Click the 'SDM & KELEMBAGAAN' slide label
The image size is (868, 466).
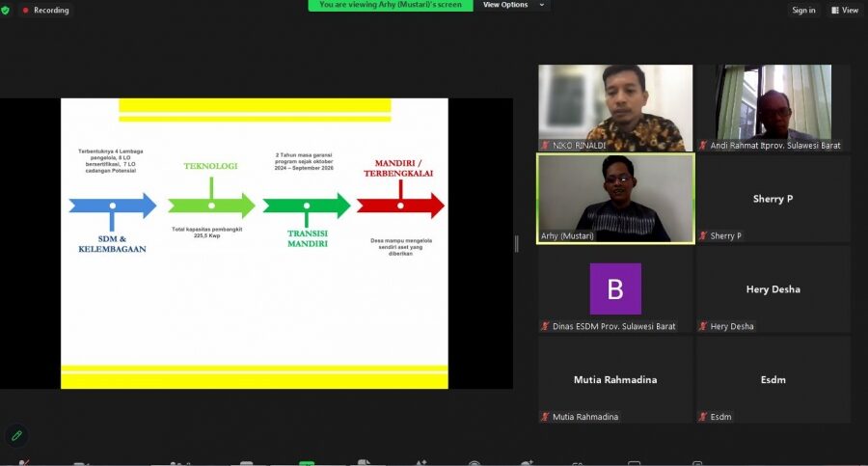click(113, 244)
